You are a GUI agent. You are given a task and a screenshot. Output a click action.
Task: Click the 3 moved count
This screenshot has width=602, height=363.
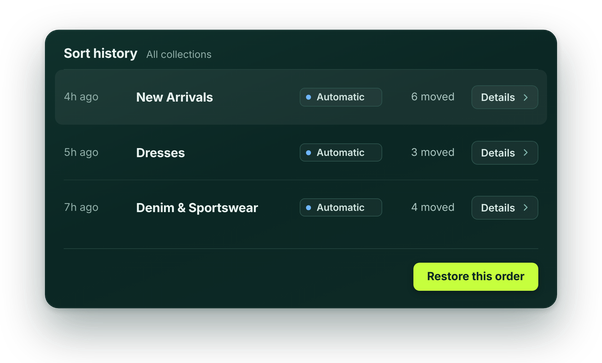pyautogui.click(x=433, y=152)
